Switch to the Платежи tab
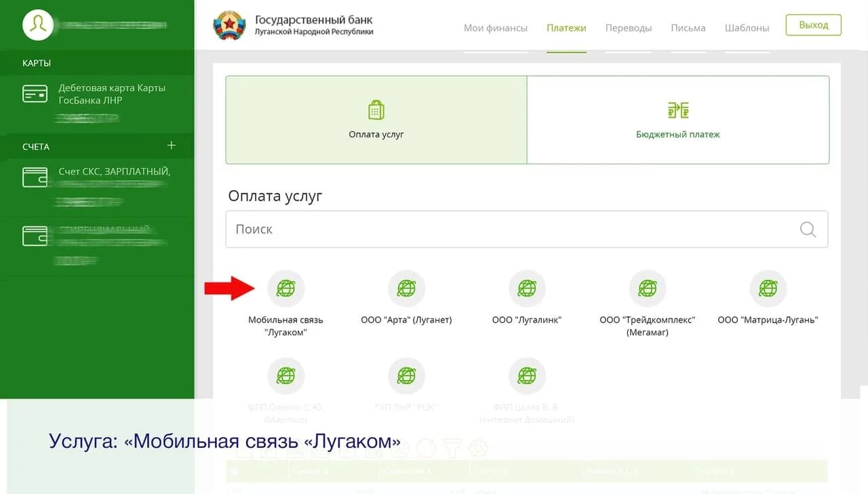The width and height of the screenshot is (868, 494). click(x=566, y=28)
